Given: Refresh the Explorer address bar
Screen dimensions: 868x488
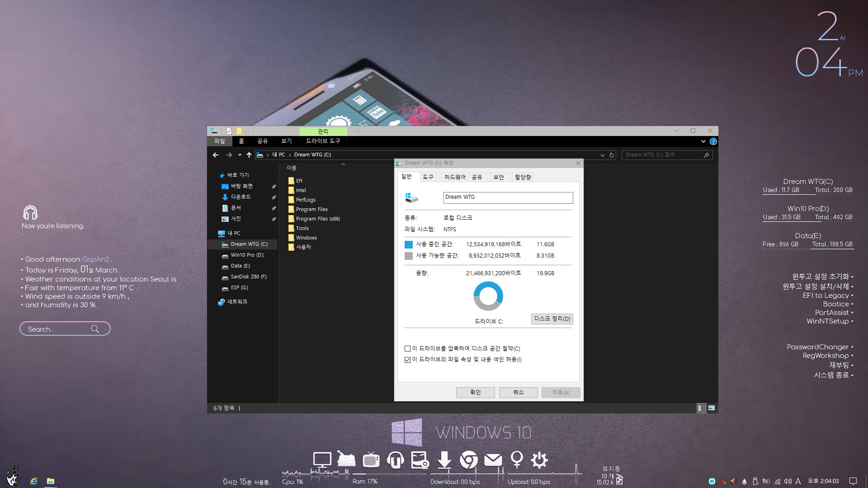Looking at the screenshot, I should 612,155.
